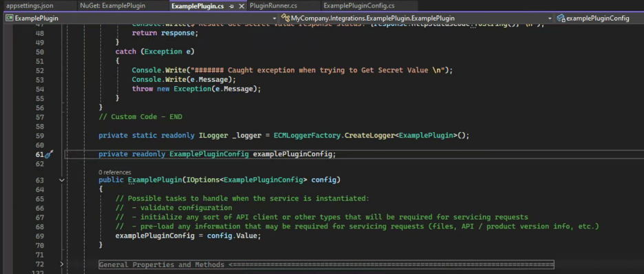This screenshot has width=644, height=274.
Task: Click 'public ExamplePlugin' constructor name on line 63
Action: point(154,180)
